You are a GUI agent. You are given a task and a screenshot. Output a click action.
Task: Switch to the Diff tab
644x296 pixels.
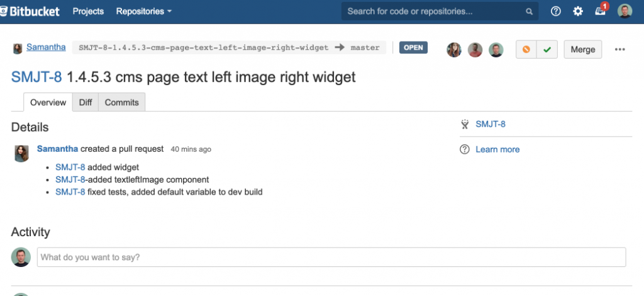86,103
